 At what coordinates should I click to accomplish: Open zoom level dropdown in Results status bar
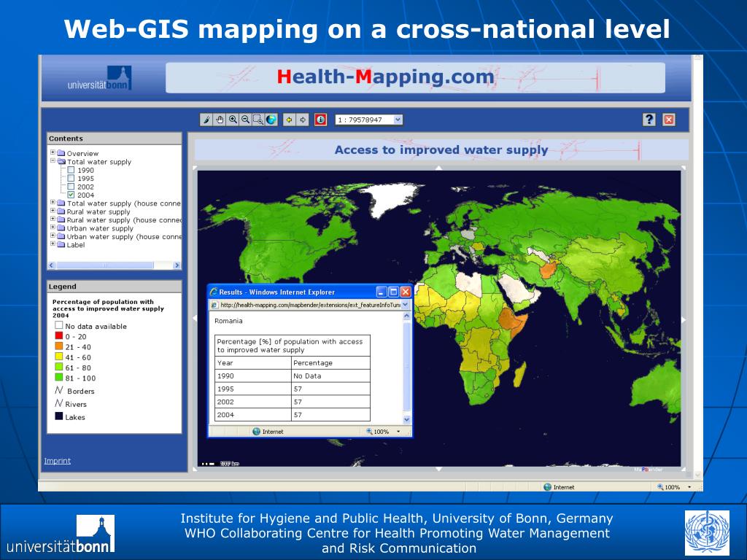pos(398,432)
